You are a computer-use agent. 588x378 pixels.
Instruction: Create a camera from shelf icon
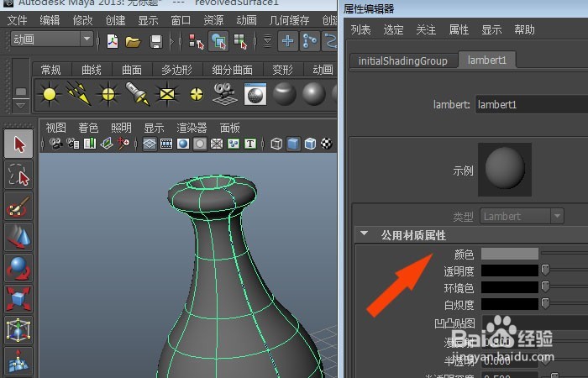tap(225, 94)
